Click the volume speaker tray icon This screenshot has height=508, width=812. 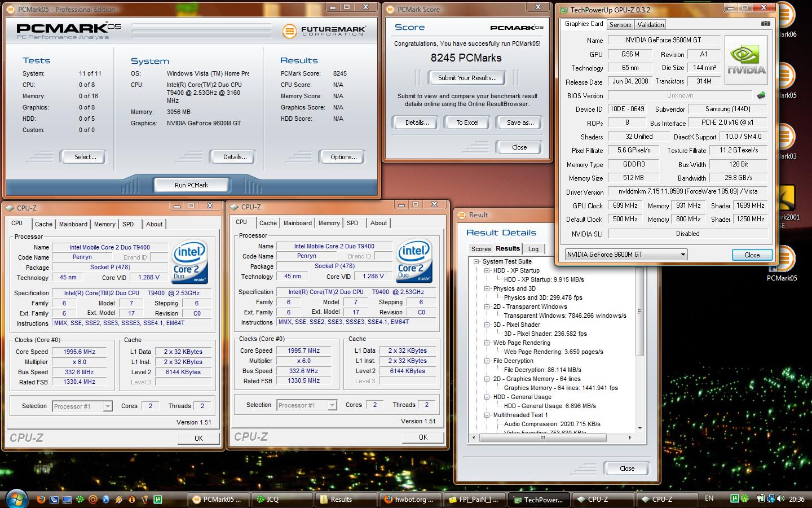point(780,498)
